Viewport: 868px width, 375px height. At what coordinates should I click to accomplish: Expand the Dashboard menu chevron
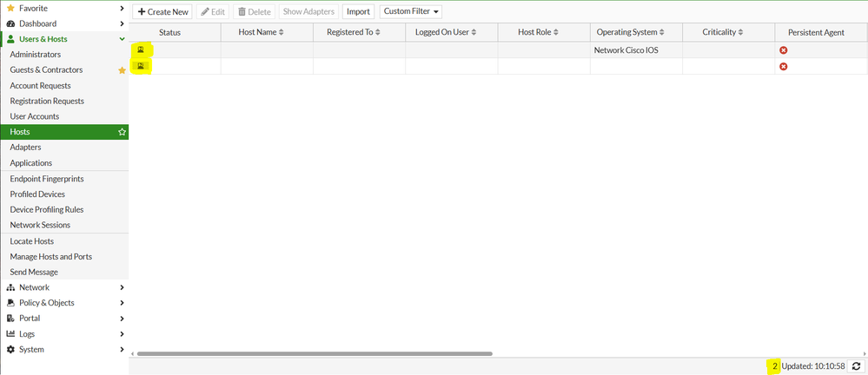click(x=122, y=23)
